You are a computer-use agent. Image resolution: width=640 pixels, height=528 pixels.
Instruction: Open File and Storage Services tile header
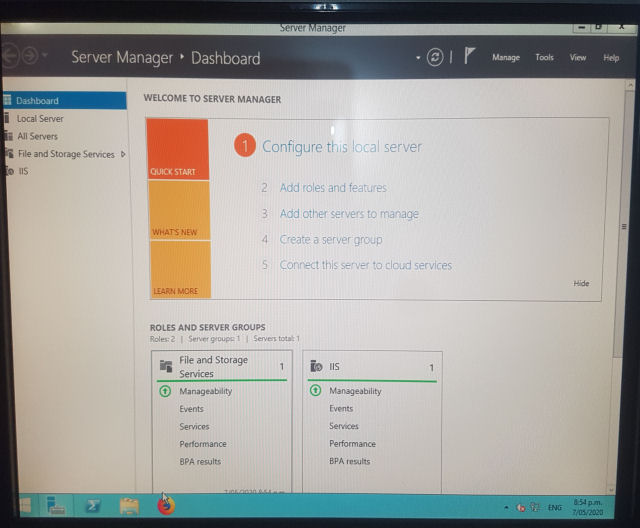[222, 366]
